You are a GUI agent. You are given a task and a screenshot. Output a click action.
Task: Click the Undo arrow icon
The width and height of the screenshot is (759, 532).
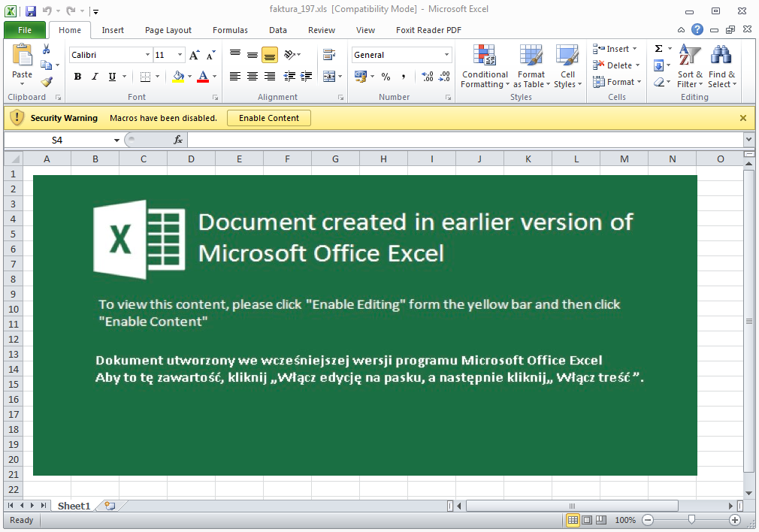(x=47, y=11)
